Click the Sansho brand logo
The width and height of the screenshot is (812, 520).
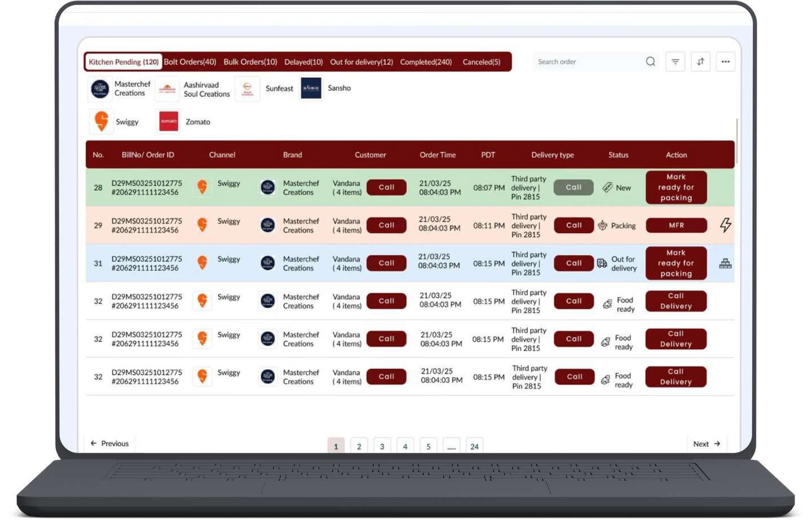[x=311, y=88]
